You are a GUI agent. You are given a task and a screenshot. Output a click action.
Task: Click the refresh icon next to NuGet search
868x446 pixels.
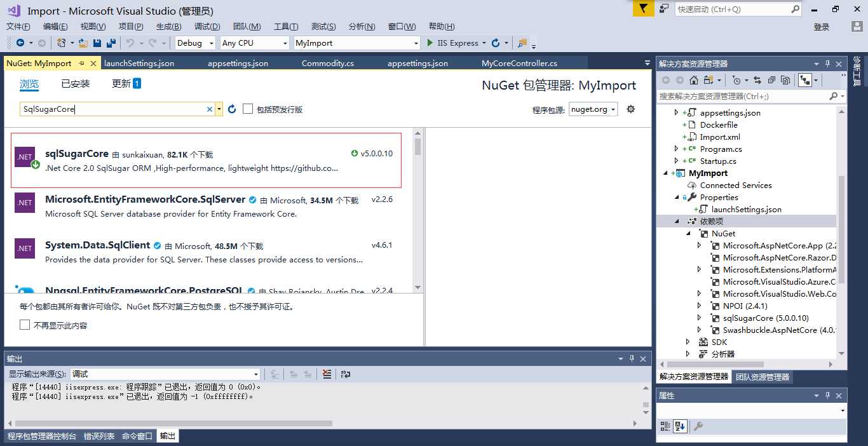coord(232,109)
